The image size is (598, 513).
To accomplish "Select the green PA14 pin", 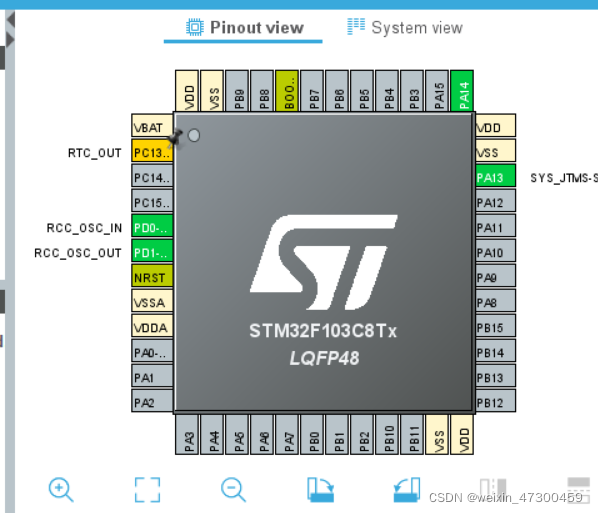I will pyautogui.click(x=462, y=91).
